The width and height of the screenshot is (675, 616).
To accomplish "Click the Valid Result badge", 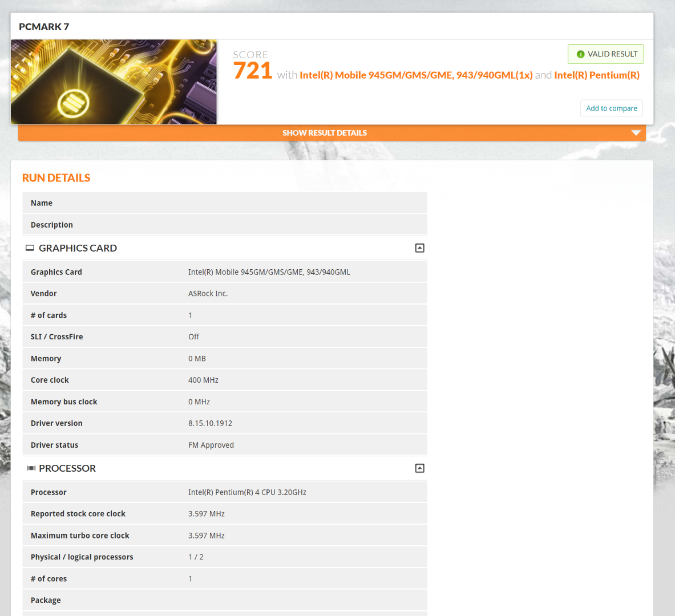I will pyautogui.click(x=605, y=54).
